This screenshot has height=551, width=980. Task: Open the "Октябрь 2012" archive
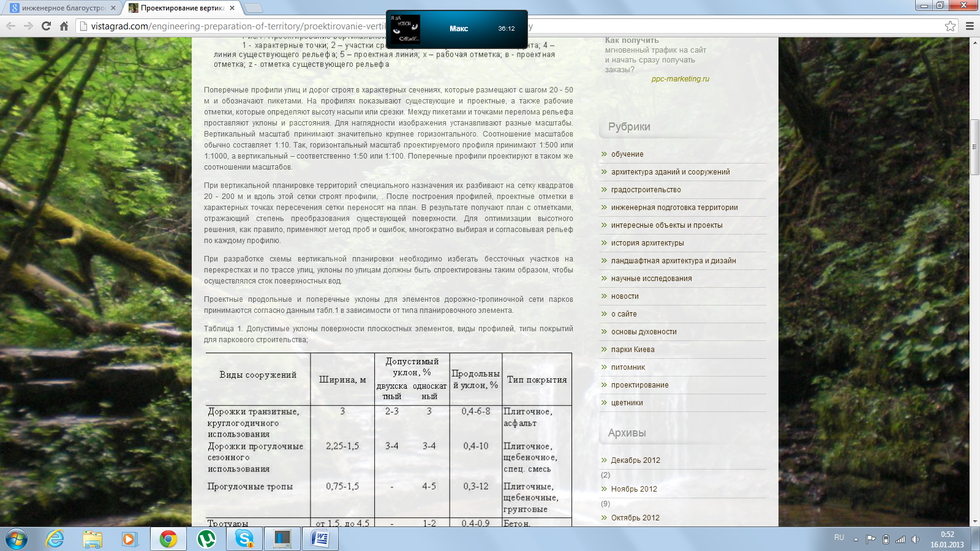pyautogui.click(x=635, y=518)
